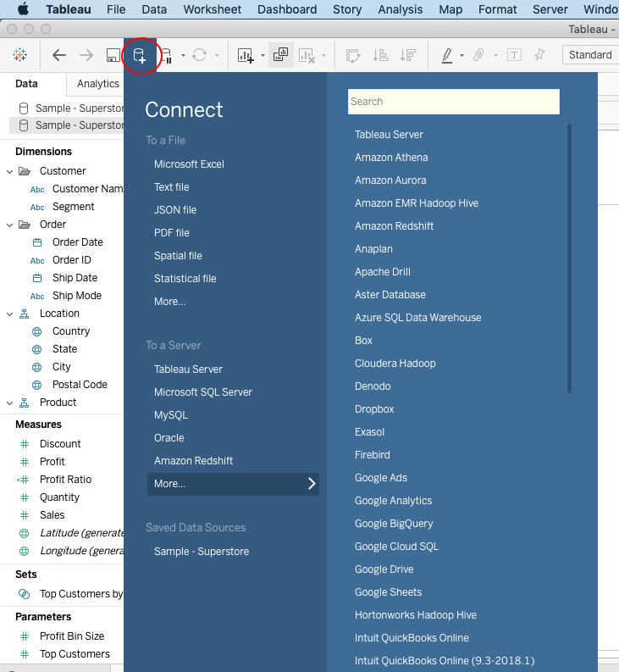Connect to a JSON file
The width and height of the screenshot is (619, 672).
(x=175, y=210)
